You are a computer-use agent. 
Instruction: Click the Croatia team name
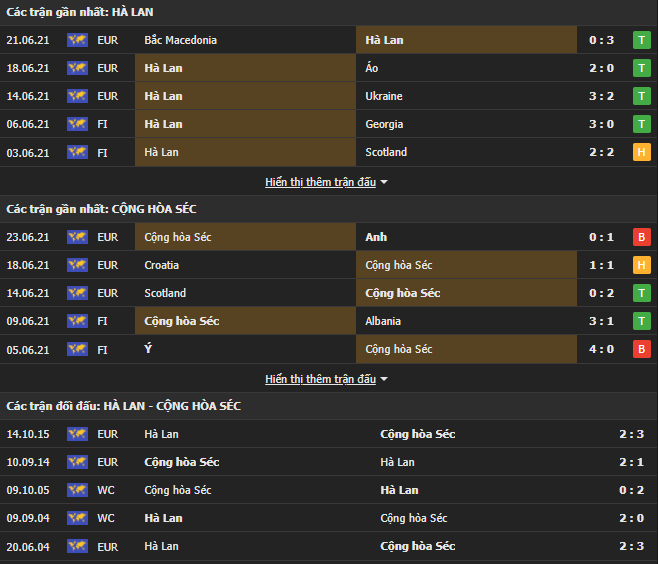164,265
